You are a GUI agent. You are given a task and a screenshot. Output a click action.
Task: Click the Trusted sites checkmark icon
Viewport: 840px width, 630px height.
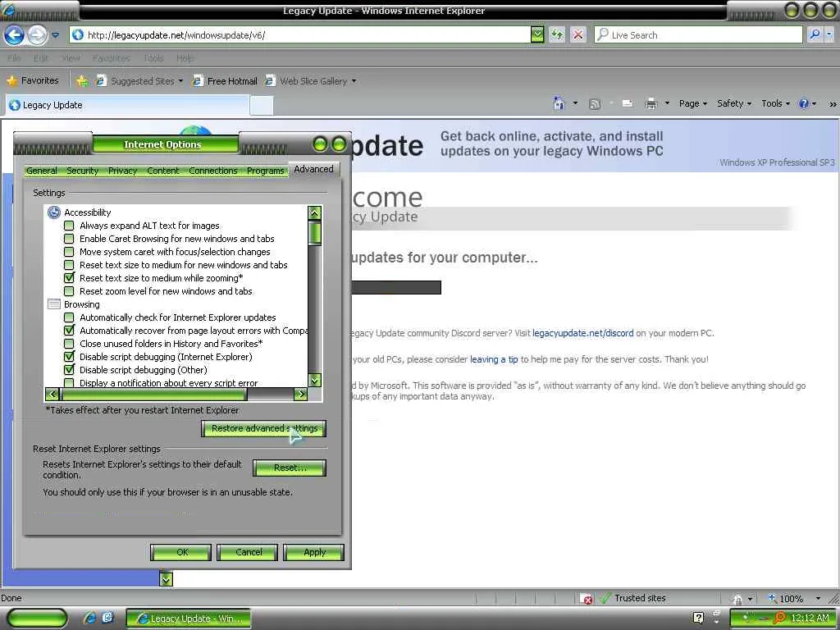coord(606,598)
